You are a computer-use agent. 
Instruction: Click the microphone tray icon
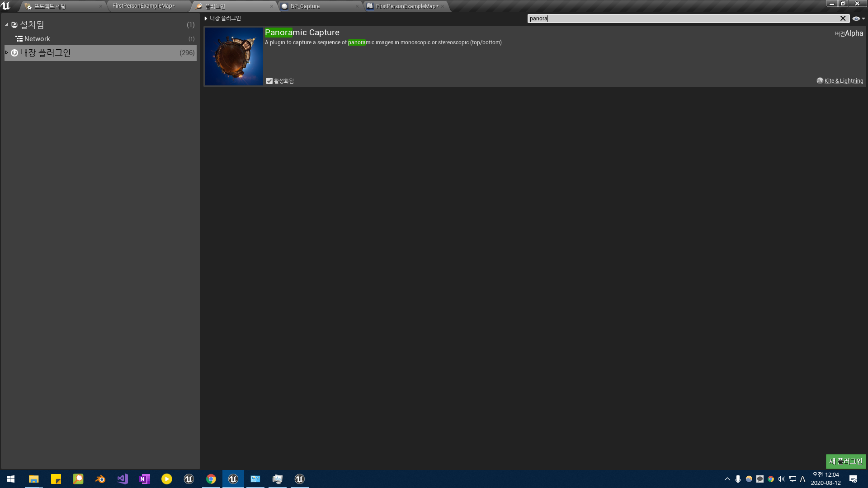click(738, 479)
